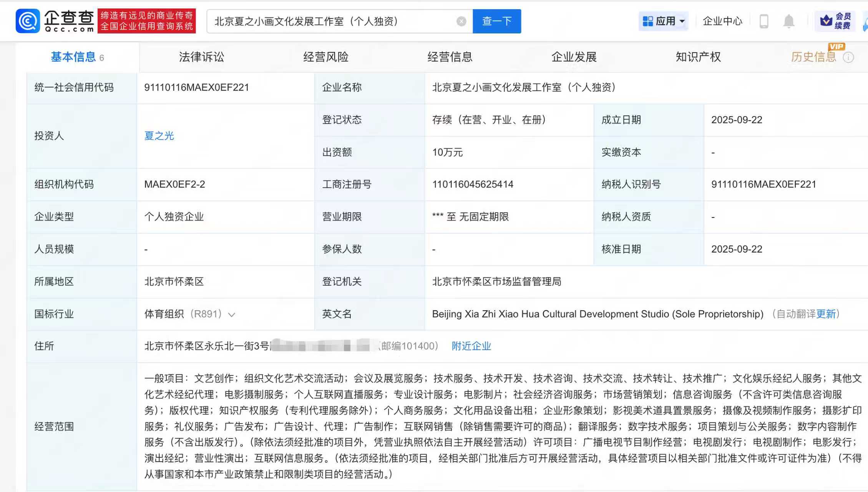Switch to the 法律诉讼 tab
The image size is (868, 492).
201,57
